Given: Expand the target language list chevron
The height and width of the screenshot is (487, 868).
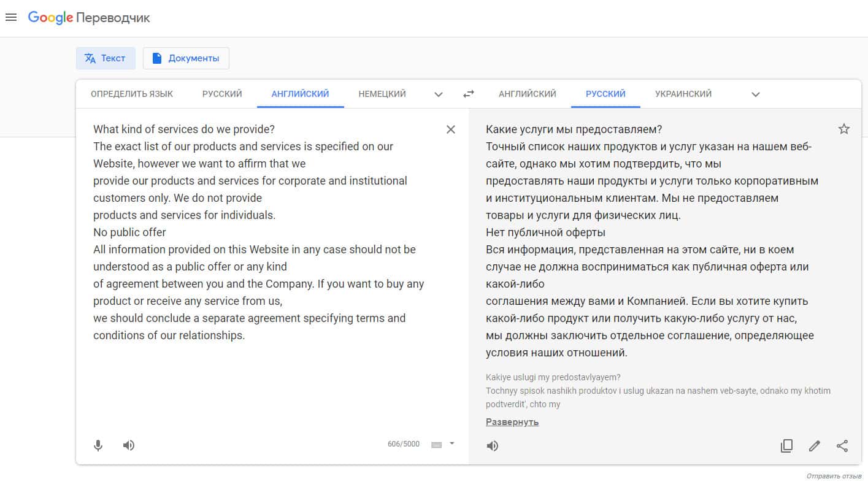Looking at the screenshot, I should point(756,94).
